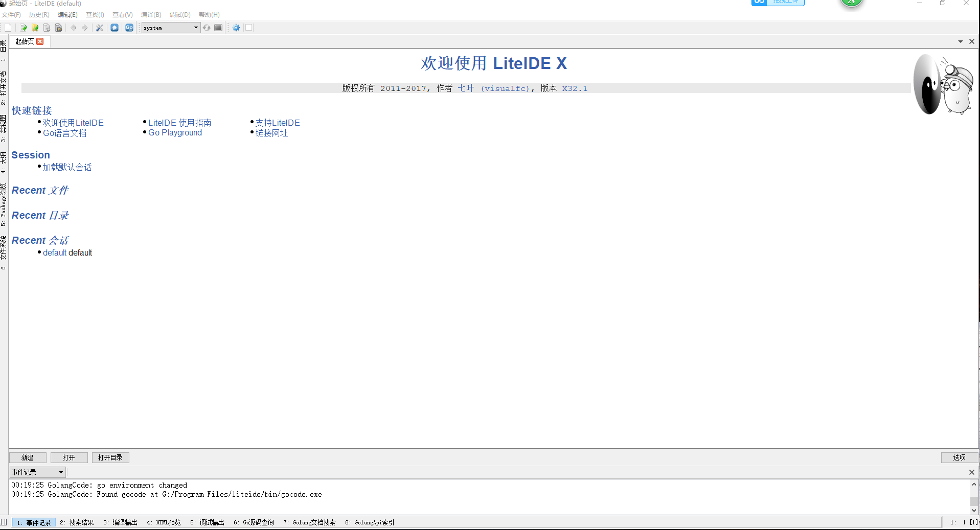Click the version X32.1 link
The height and width of the screenshot is (530, 980).
(575, 88)
